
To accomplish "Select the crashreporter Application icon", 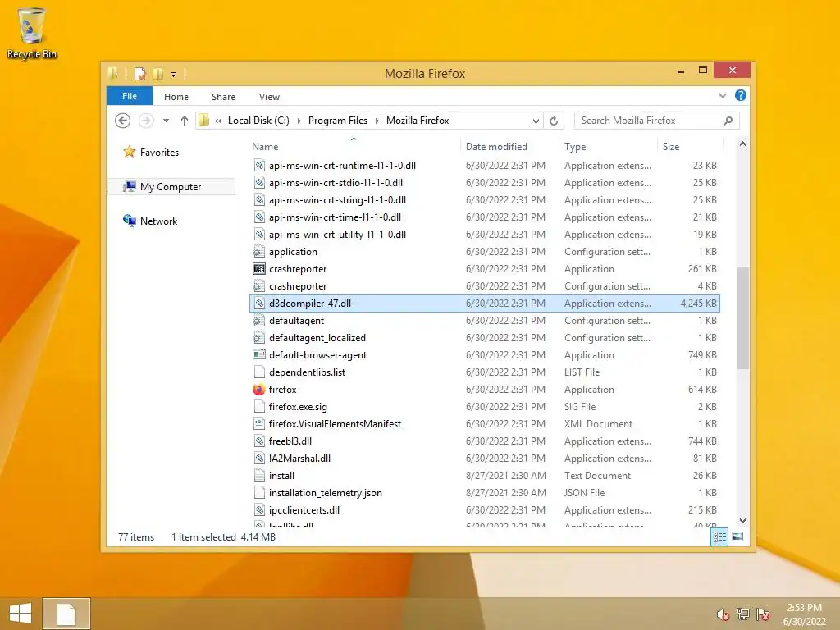I will [x=258, y=269].
